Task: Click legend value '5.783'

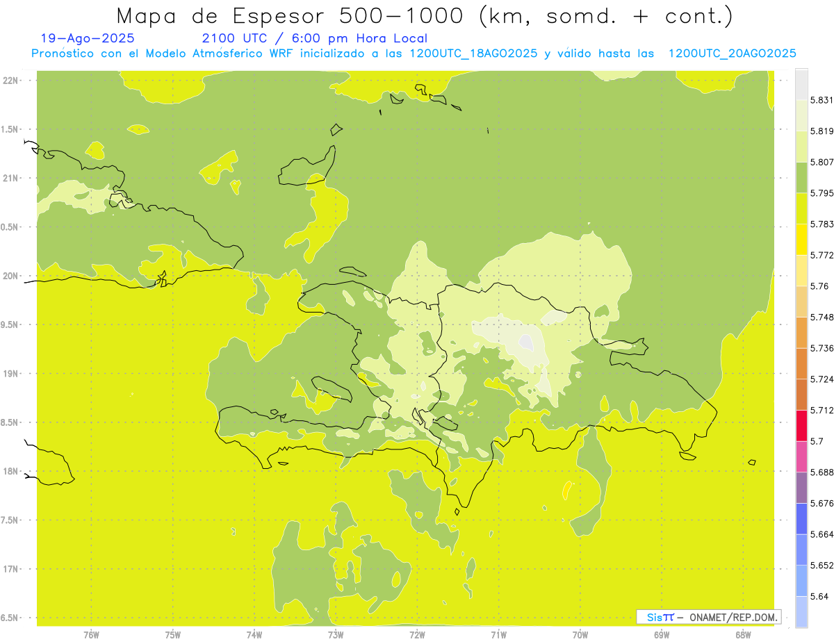Action: [x=821, y=224]
